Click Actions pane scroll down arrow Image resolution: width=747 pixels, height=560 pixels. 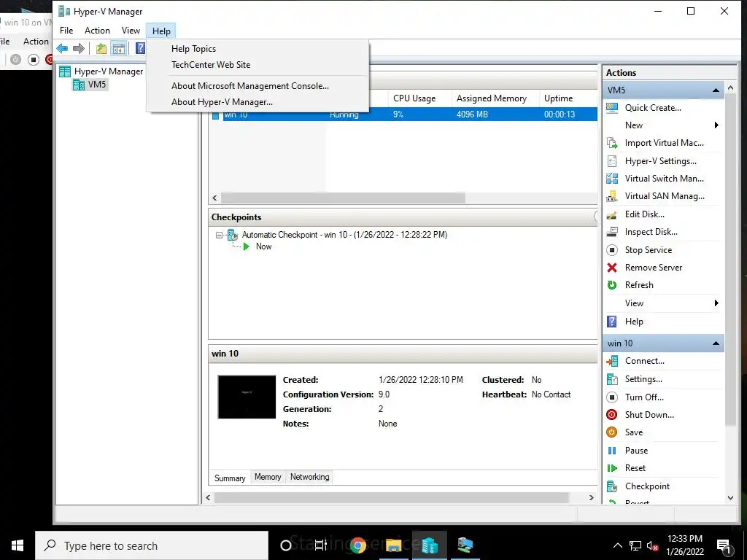click(x=731, y=498)
